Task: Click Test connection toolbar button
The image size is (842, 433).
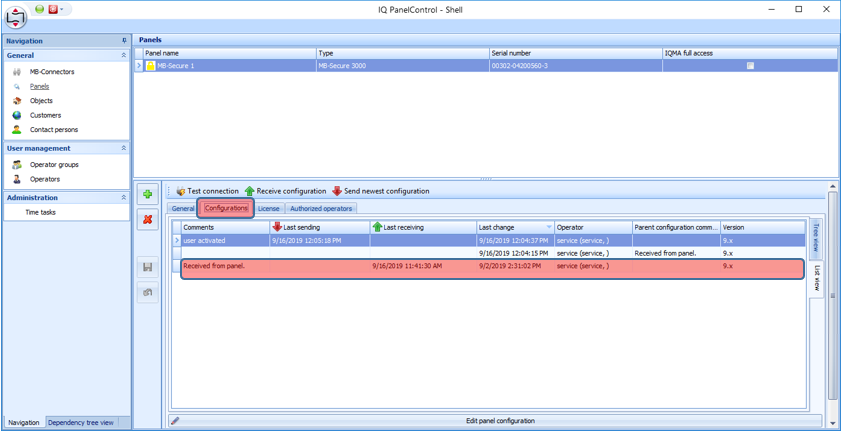Action: pos(207,191)
